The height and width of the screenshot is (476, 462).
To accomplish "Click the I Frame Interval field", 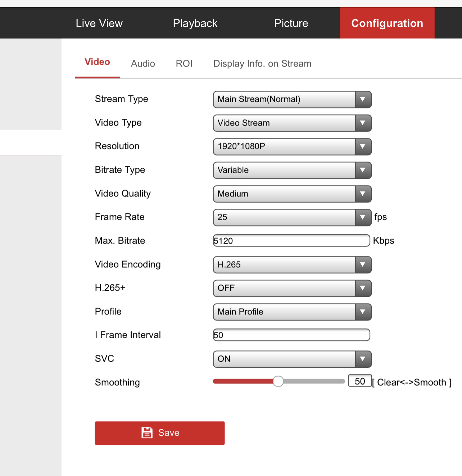I will pos(291,335).
